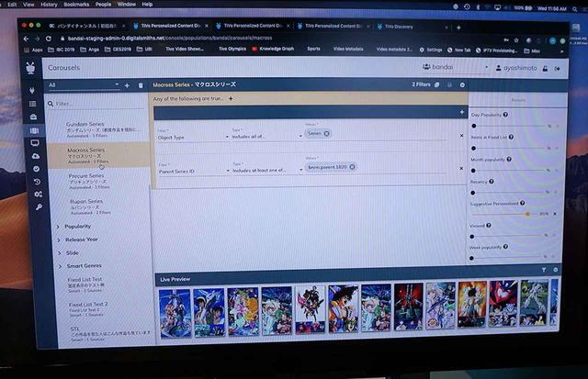Select the Fixed List Test carousel
This screenshot has width=588, height=379.
coord(102,284)
